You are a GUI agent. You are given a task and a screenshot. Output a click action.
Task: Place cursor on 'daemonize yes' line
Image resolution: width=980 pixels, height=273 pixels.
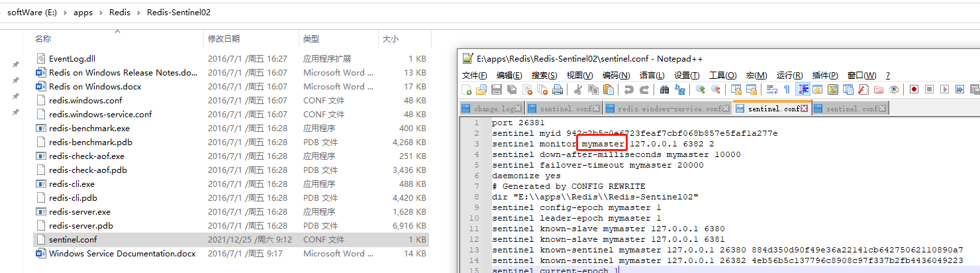(x=526, y=176)
